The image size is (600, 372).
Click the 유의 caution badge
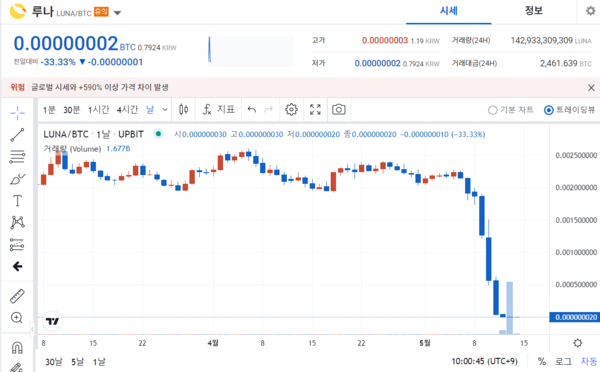(101, 12)
